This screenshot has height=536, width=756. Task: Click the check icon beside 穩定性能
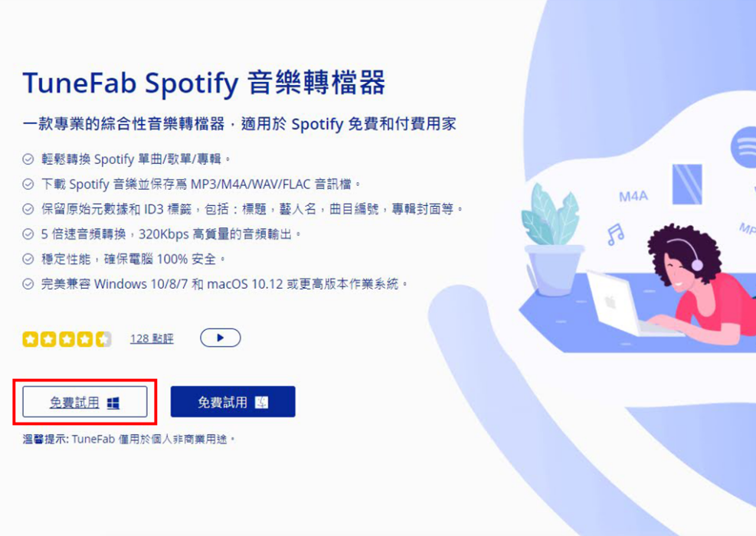click(x=28, y=260)
